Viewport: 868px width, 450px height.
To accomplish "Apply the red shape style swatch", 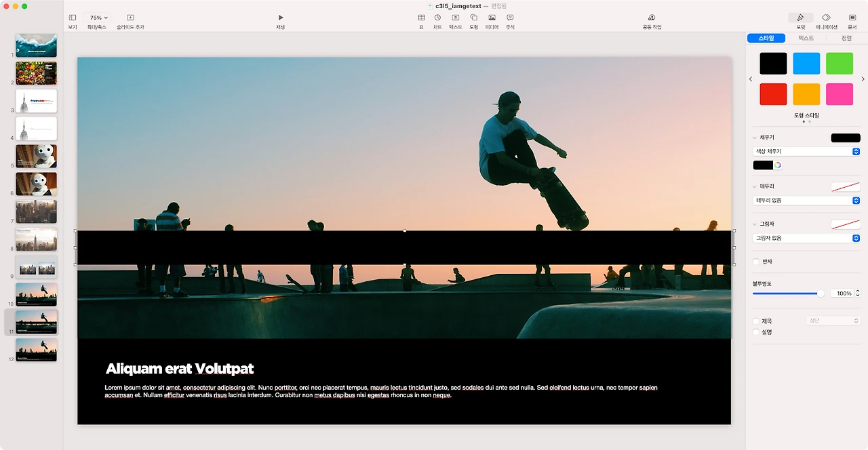I will [773, 94].
